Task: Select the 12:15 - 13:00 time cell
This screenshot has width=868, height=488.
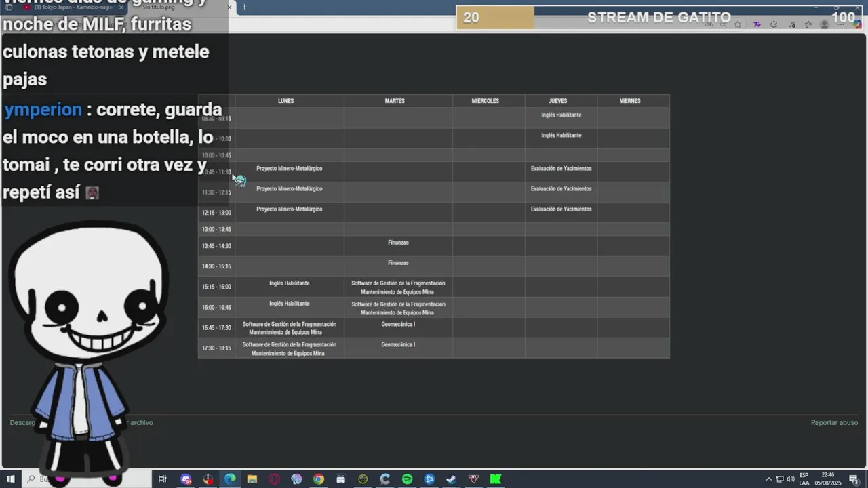Action: click(x=216, y=213)
